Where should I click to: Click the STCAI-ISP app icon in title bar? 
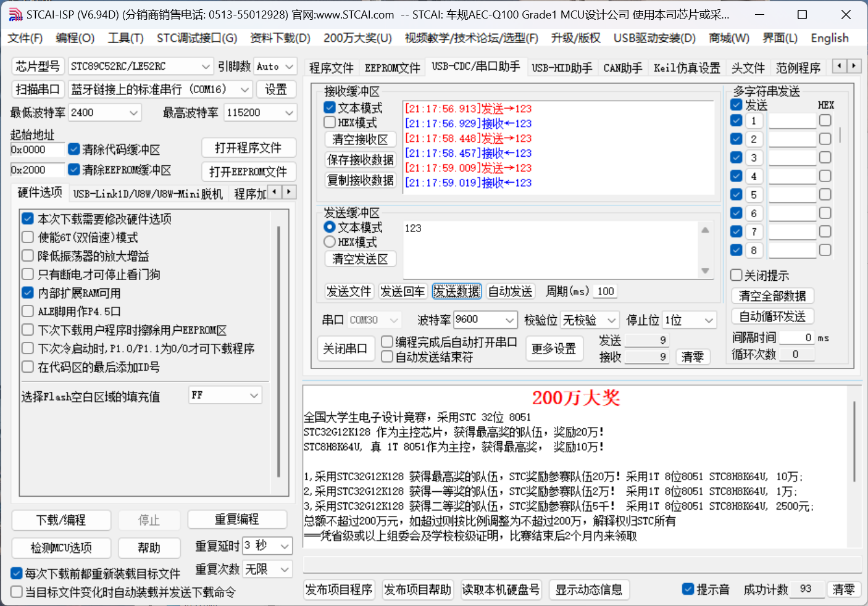tap(15, 14)
